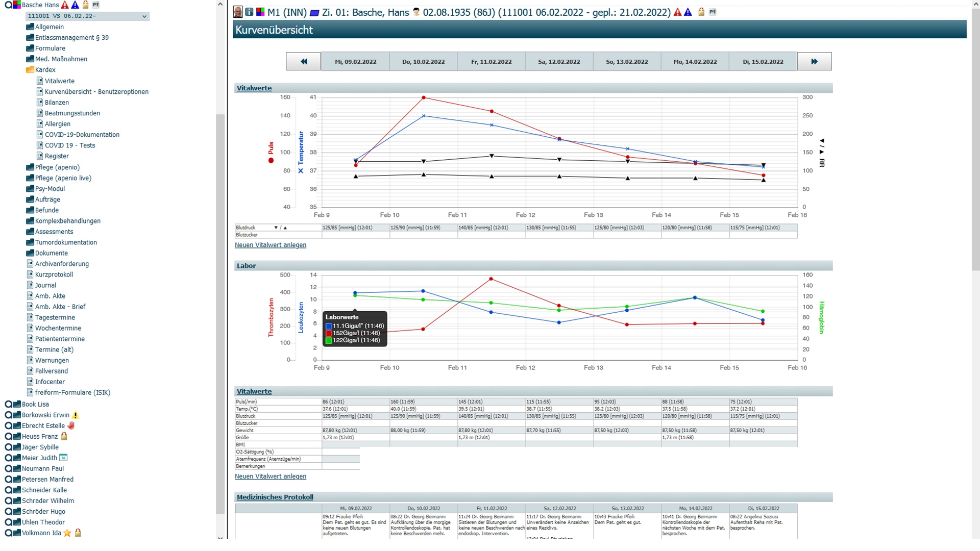Select Fr, 11.02.2022 date column tab
The width and height of the screenshot is (980, 551).
coord(491,62)
